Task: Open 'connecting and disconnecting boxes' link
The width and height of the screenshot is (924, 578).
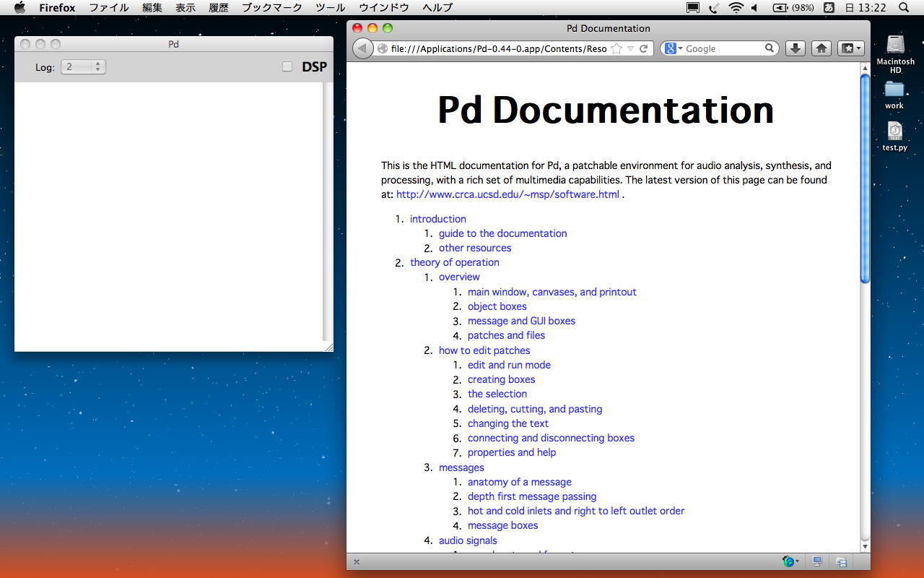Action: coord(551,438)
